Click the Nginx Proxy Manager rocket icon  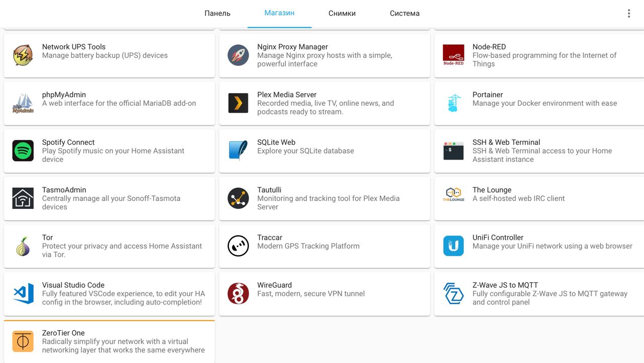pyautogui.click(x=238, y=55)
